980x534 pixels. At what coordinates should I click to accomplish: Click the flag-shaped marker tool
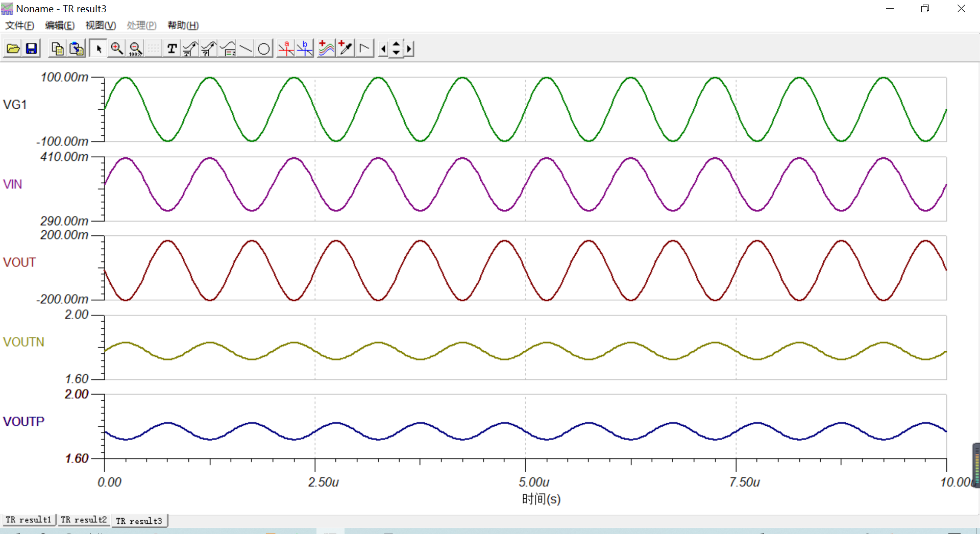[x=364, y=49]
